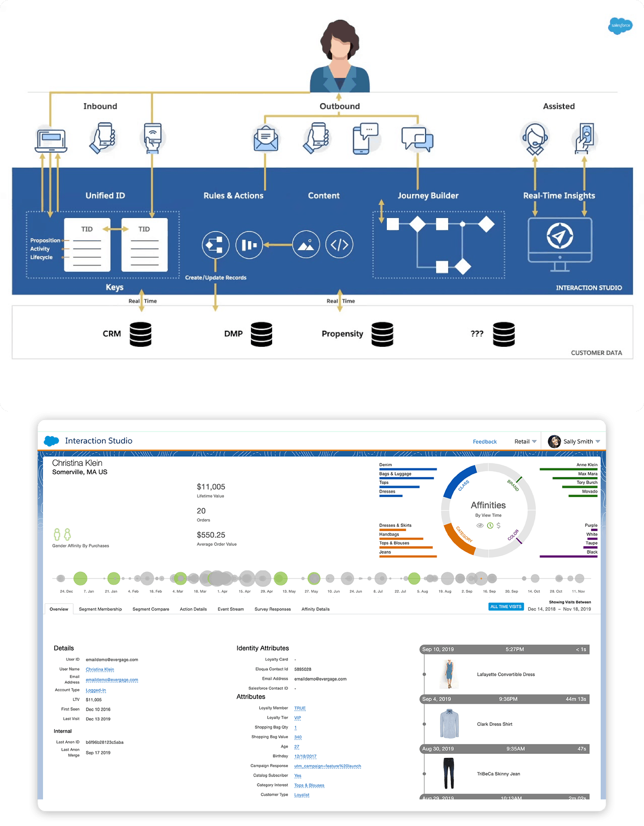Image resolution: width=644 pixels, height=826 pixels.
Task: Click the Loyalist customer type link
Action: [x=302, y=795]
